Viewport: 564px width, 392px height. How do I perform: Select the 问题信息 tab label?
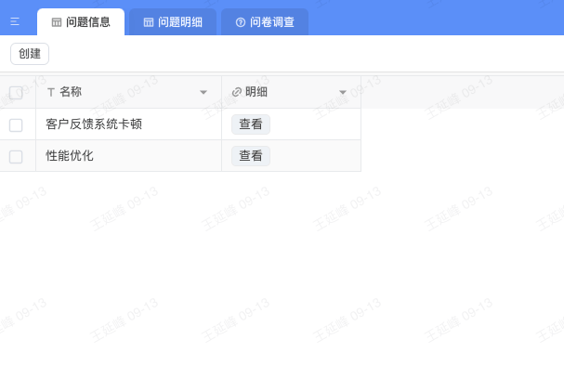tap(88, 22)
